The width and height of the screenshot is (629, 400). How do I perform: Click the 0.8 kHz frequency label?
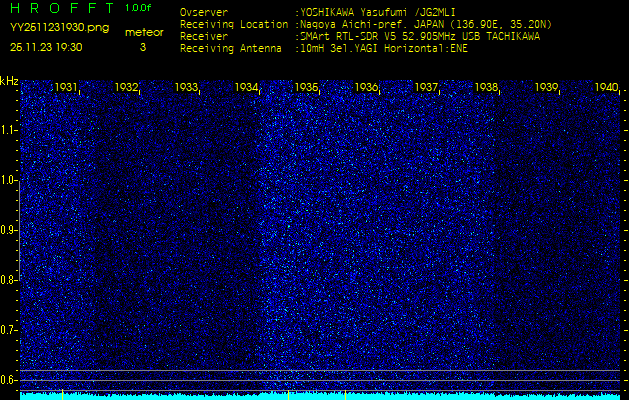click(x=9, y=280)
